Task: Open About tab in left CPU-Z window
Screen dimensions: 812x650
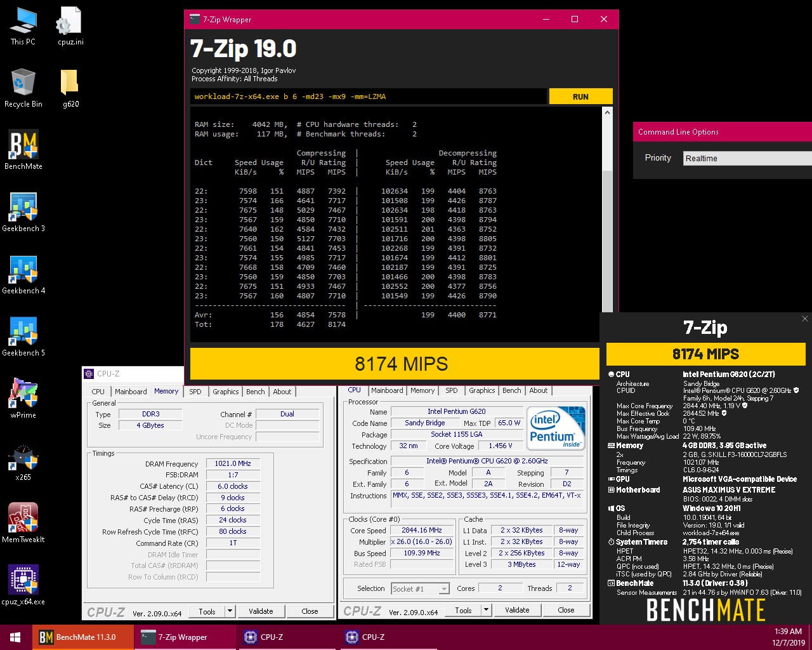Action: coord(282,392)
